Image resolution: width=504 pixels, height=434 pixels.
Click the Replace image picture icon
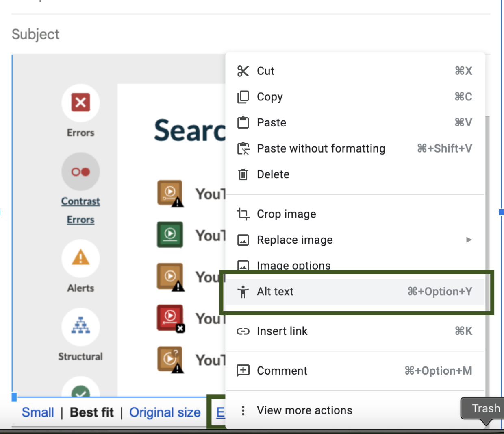click(243, 240)
